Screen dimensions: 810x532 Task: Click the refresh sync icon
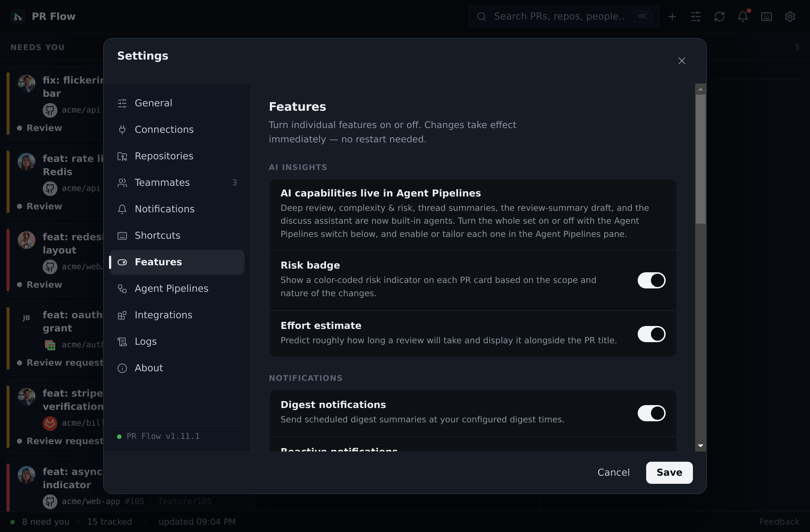pos(719,17)
